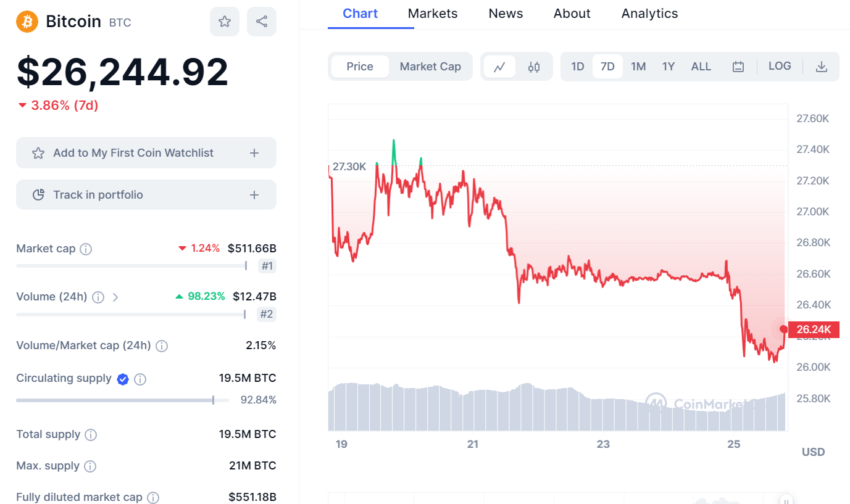Select the Price chart toggle

click(x=360, y=67)
